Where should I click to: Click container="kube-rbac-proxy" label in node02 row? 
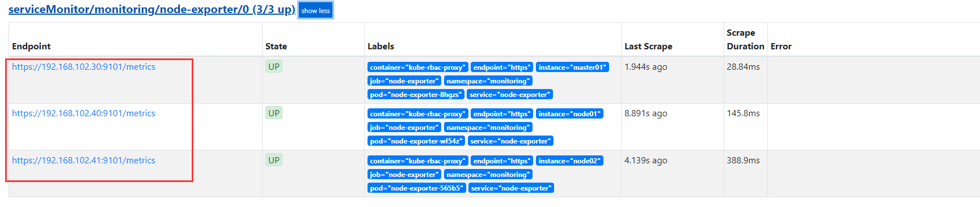[x=417, y=161]
